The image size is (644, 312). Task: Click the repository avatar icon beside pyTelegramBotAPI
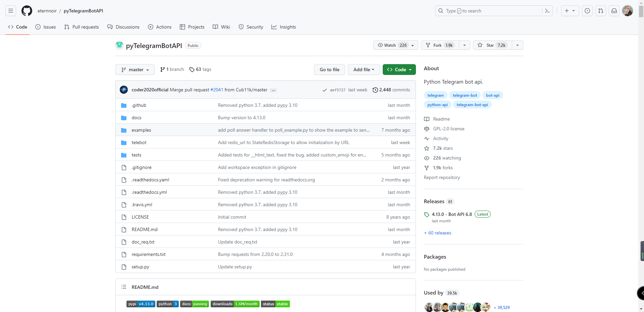[x=119, y=45]
